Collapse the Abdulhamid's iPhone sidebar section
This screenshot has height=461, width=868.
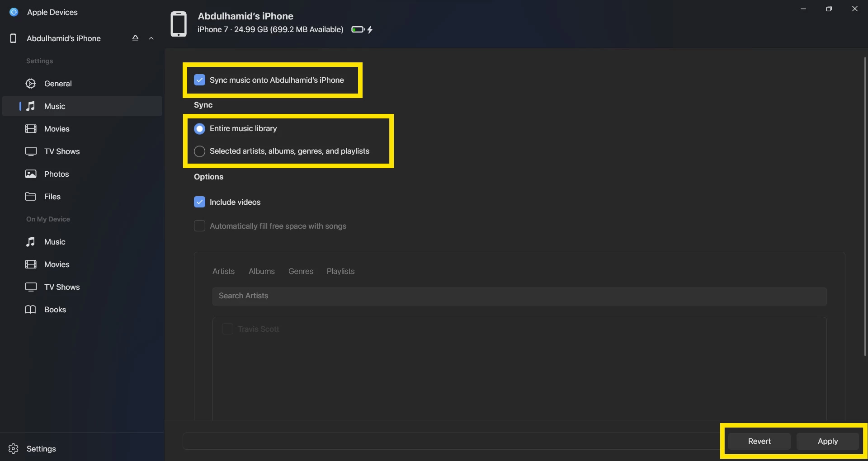(151, 38)
